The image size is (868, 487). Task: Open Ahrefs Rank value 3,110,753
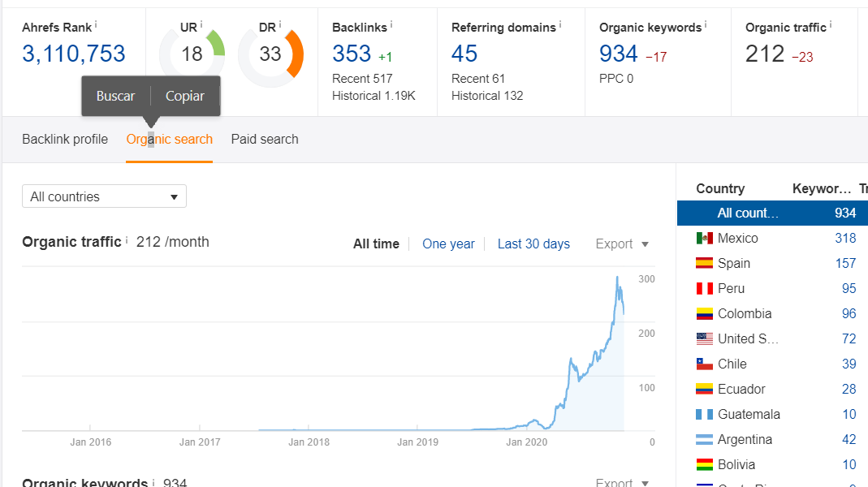[74, 54]
